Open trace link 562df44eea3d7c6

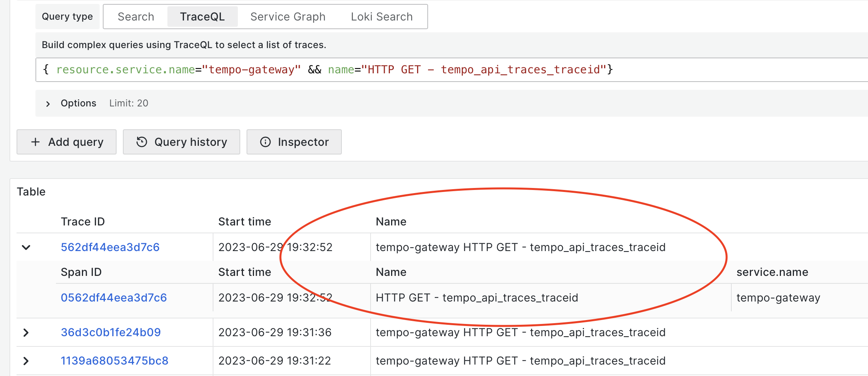point(110,247)
